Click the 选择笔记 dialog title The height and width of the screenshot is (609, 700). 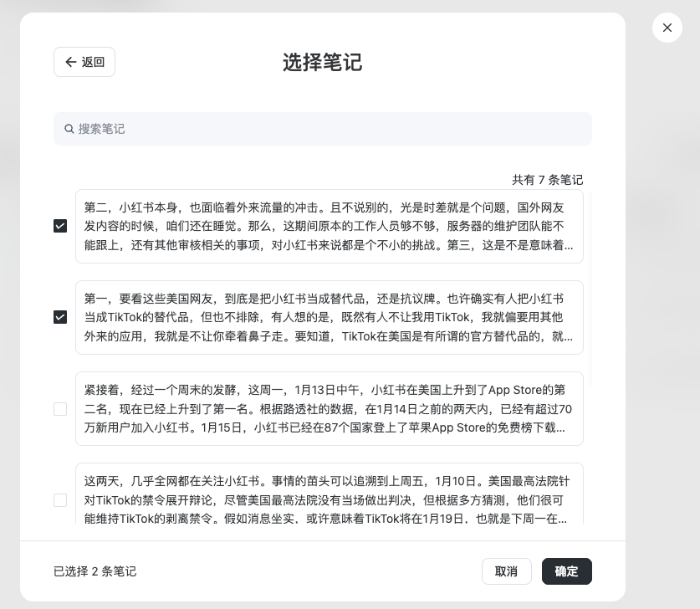[x=322, y=62]
